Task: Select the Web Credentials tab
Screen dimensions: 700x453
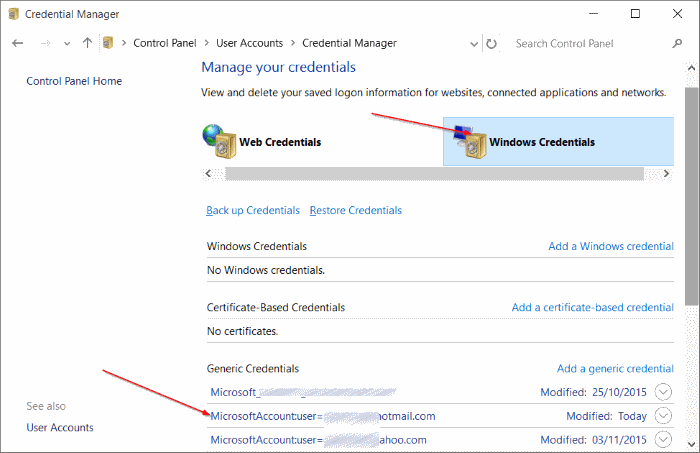Action: tap(279, 142)
